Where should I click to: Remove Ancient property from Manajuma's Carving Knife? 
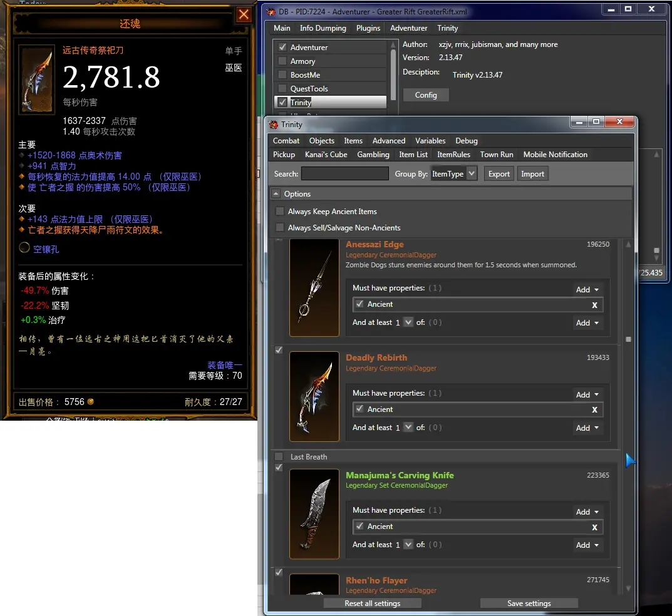pos(594,527)
